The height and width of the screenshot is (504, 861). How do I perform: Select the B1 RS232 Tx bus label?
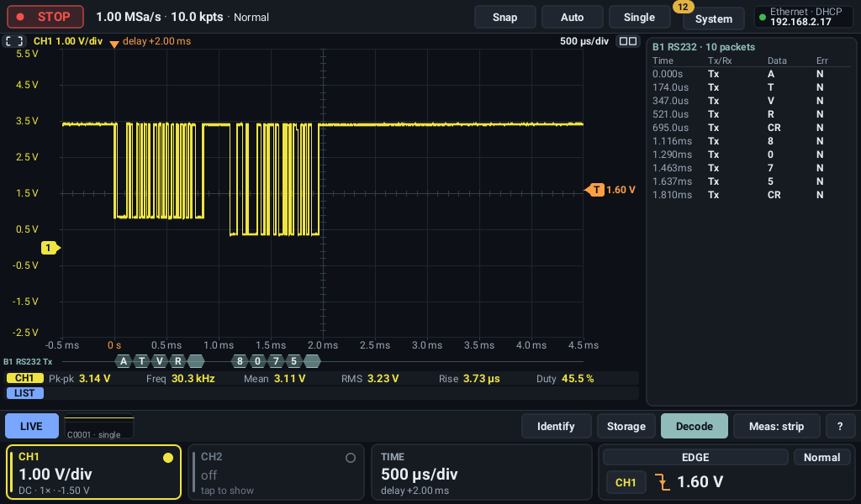(28, 362)
